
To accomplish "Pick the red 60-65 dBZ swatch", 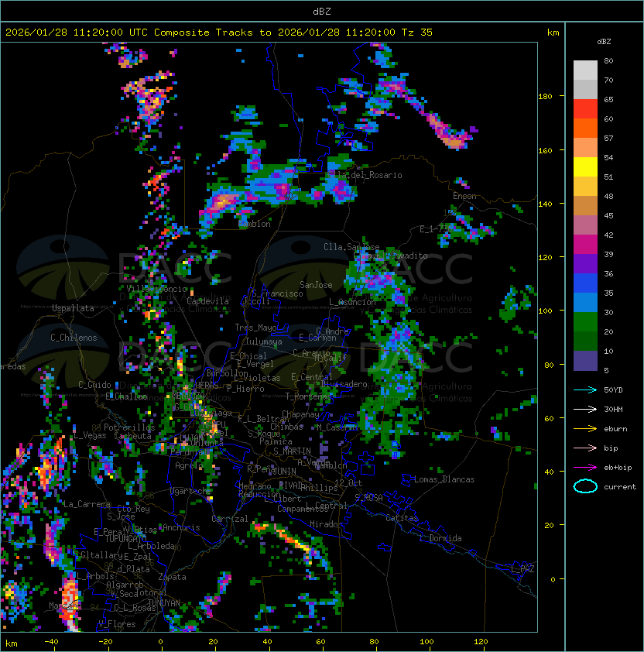I will 585,109.
